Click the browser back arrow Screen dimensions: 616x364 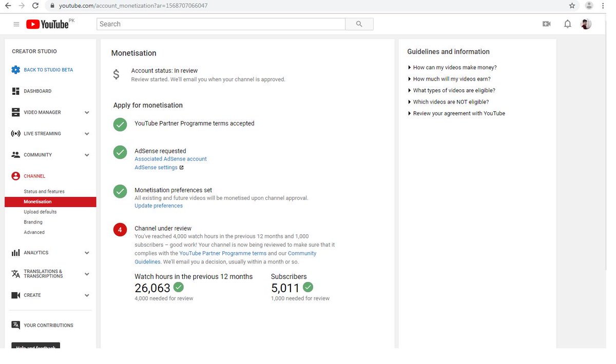8,6
